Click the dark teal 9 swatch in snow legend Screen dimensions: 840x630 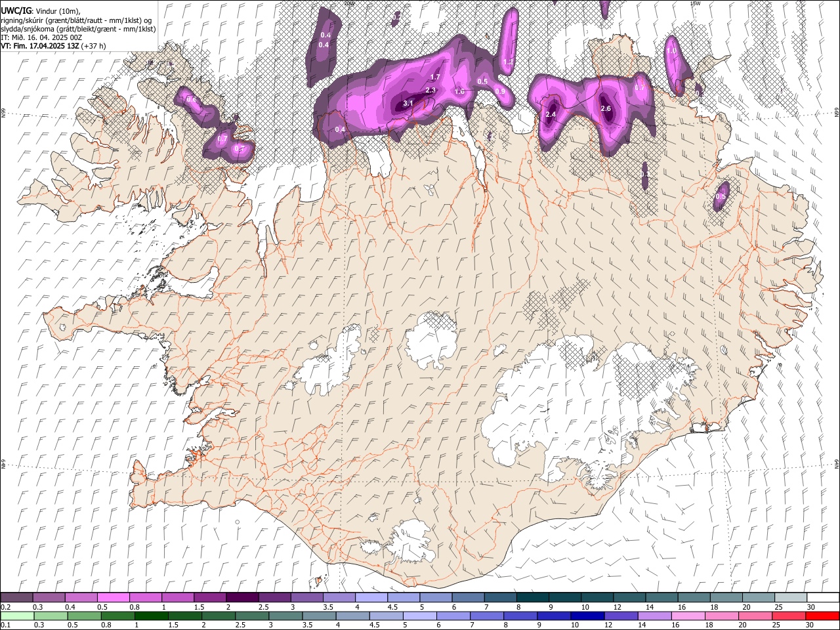coord(565,598)
